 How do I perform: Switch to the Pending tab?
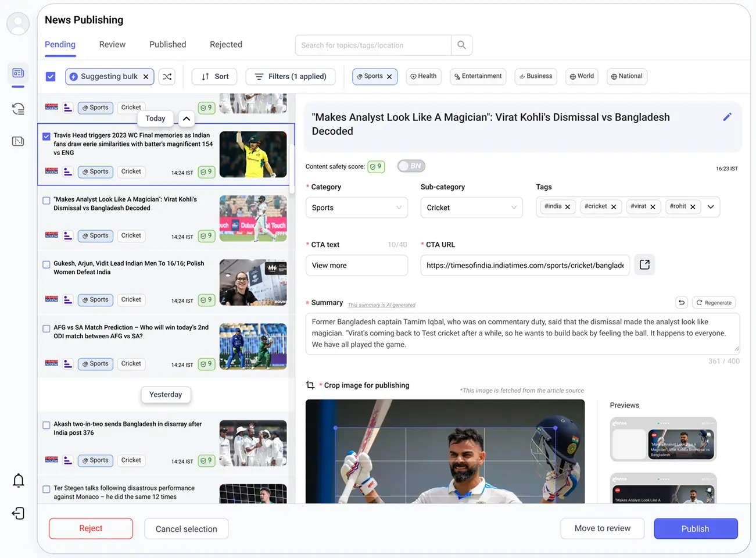(60, 45)
